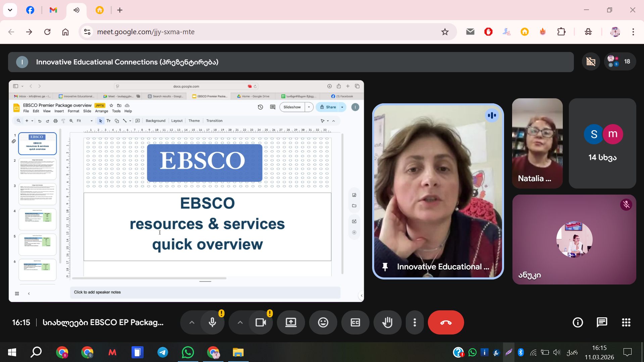Switch to the Facebook browser tab

click(30, 10)
